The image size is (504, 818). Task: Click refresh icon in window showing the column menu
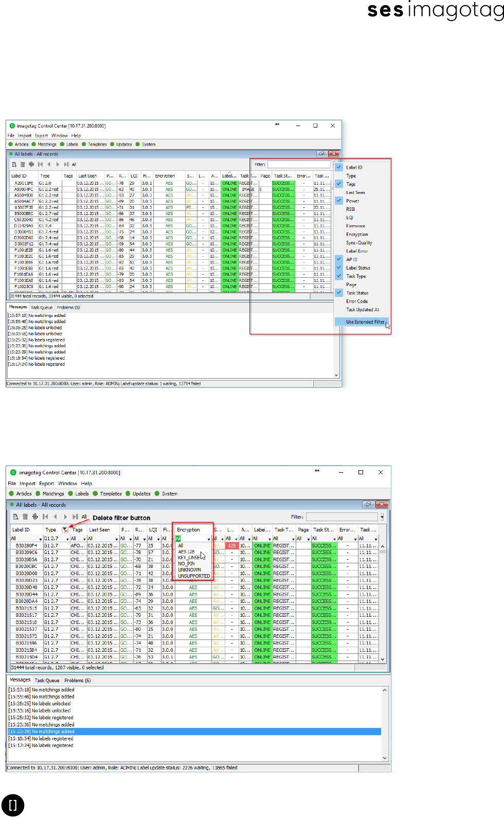[x=31, y=165]
